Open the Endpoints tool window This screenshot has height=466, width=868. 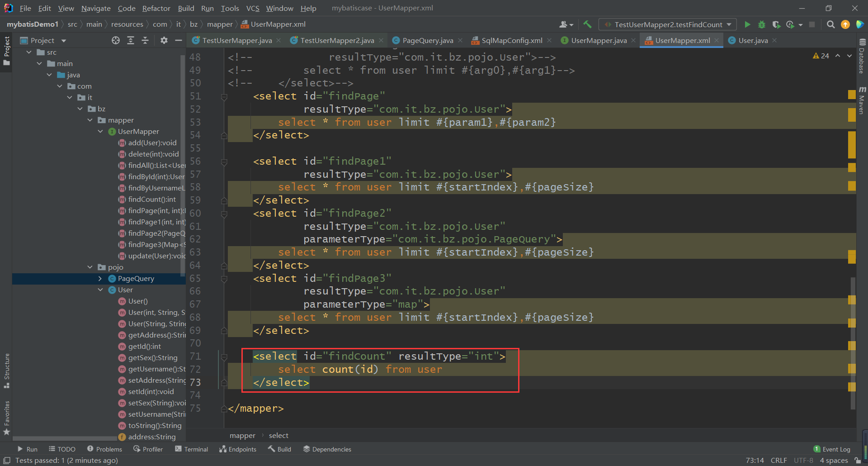(x=238, y=449)
